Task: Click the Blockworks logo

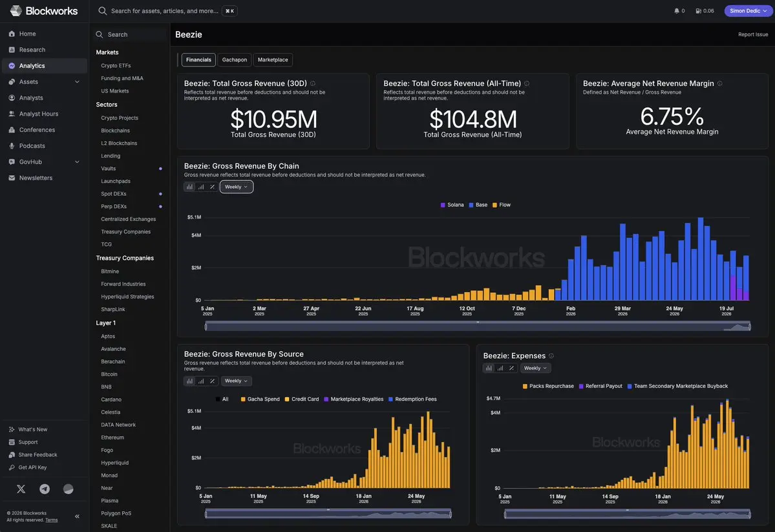Action: coord(43,11)
